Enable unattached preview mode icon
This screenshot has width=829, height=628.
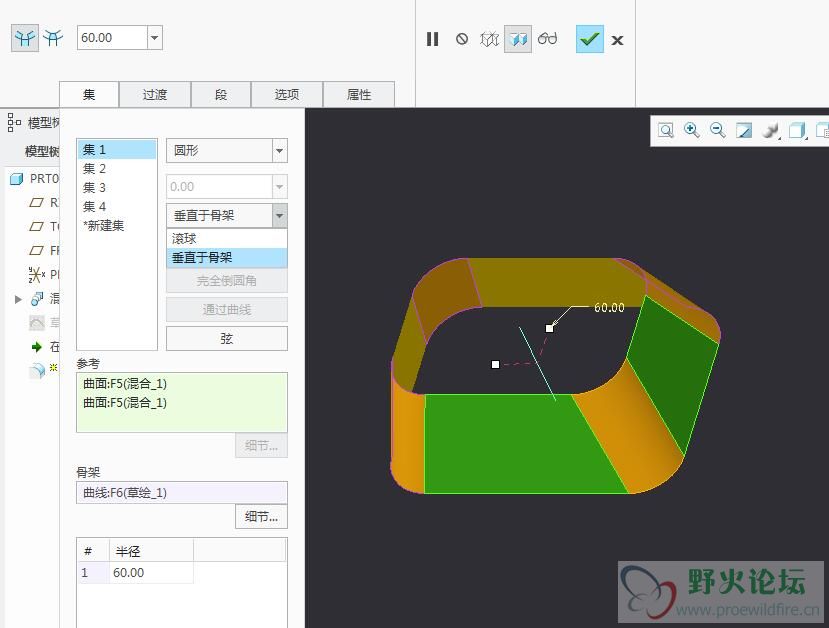tap(489, 39)
